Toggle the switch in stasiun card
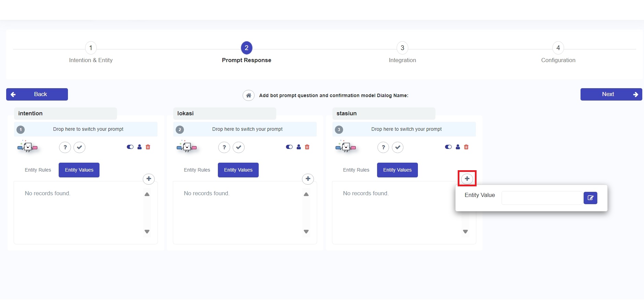 (448, 147)
